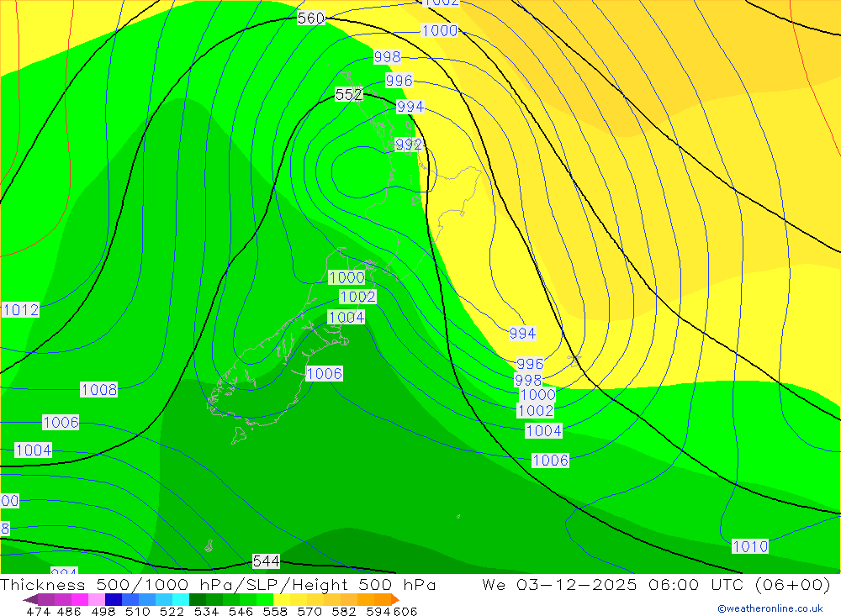Click the orange right arrow tip of the color bar

tap(394, 600)
